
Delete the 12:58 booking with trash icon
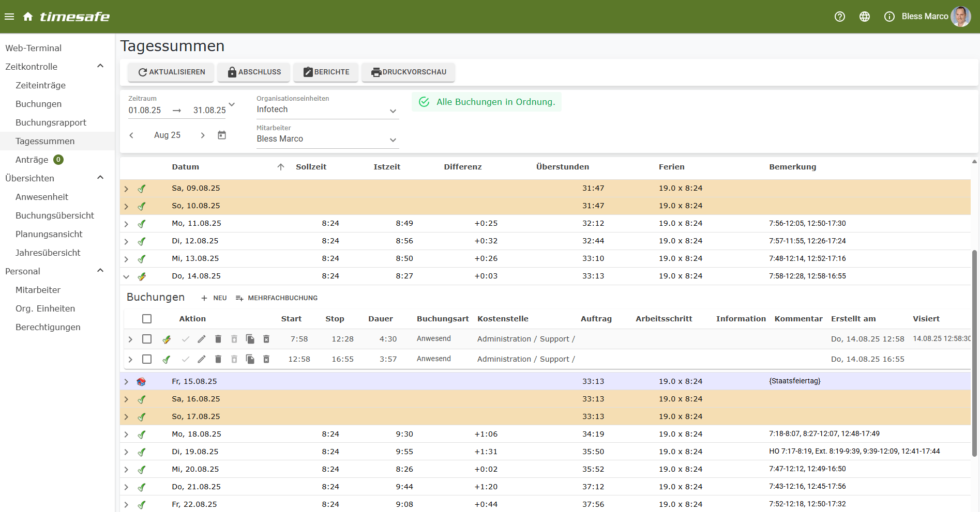(218, 359)
